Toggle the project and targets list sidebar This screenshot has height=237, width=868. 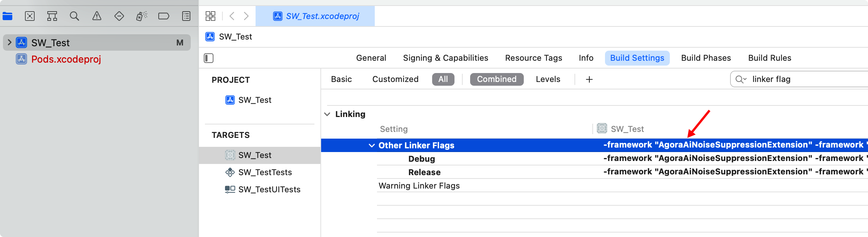tap(209, 58)
